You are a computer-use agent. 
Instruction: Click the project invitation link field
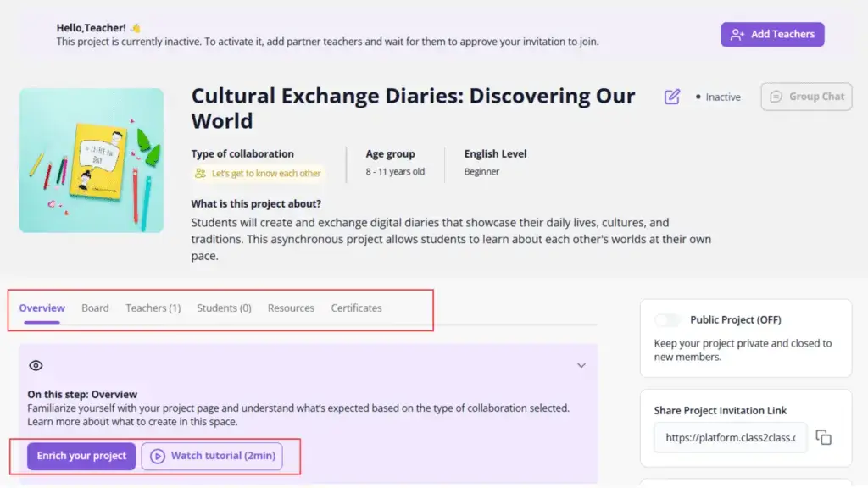point(730,438)
